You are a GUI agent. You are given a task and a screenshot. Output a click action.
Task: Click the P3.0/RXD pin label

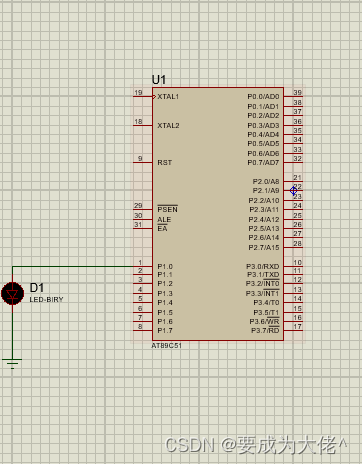click(x=263, y=266)
